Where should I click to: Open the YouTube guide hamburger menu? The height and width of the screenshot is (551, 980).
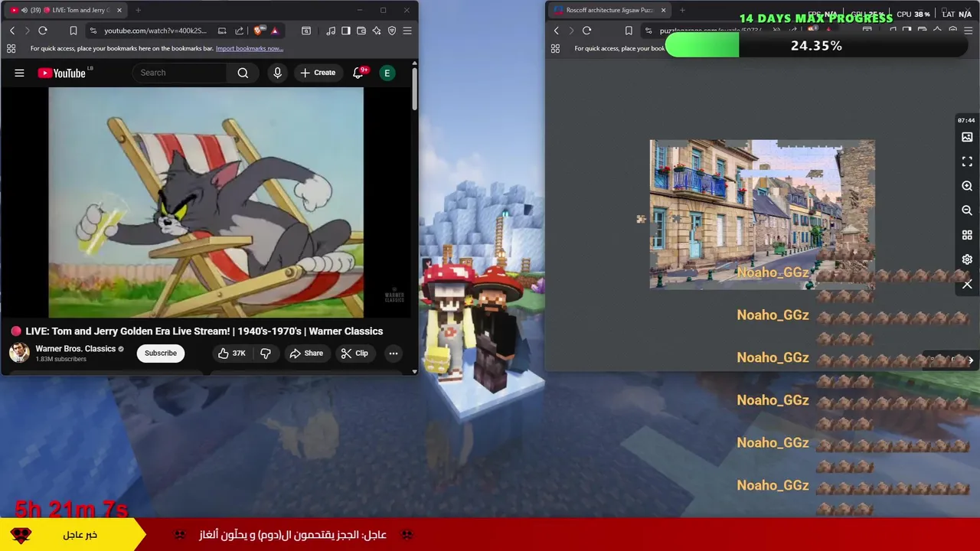coord(19,73)
